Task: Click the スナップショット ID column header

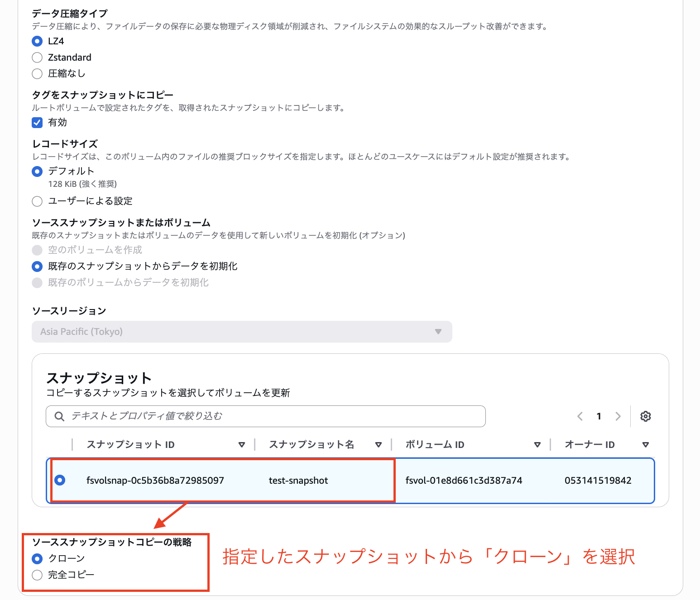Action: [x=131, y=445]
